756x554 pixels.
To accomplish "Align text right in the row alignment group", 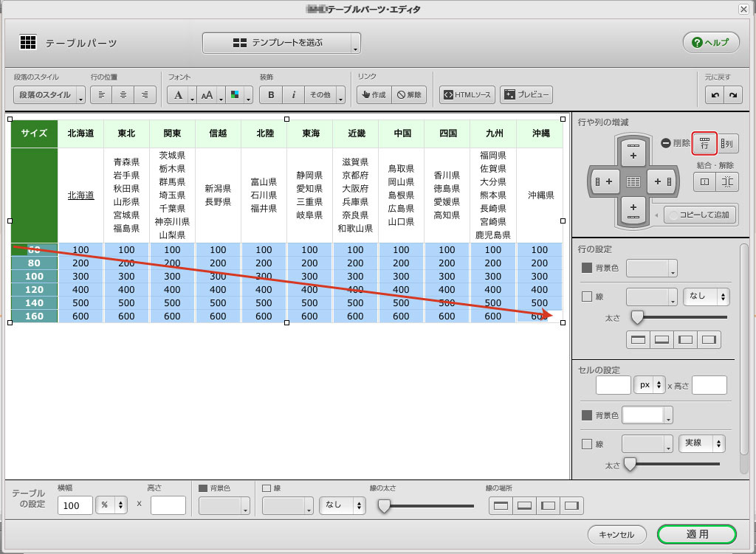I will click(x=145, y=95).
